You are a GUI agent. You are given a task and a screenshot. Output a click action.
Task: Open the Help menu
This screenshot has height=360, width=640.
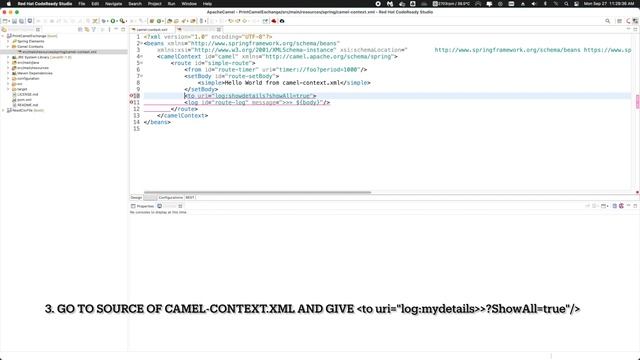click(207, 4)
